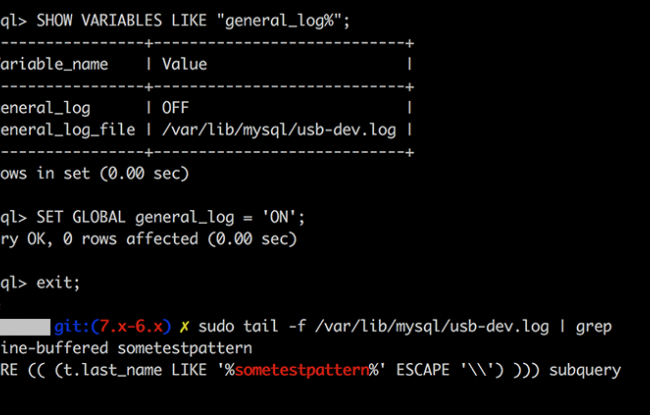The width and height of the screenshot is (650, 415).
Task: Click the rows in set (0.00 sec) line
Action: pos(94,173)
